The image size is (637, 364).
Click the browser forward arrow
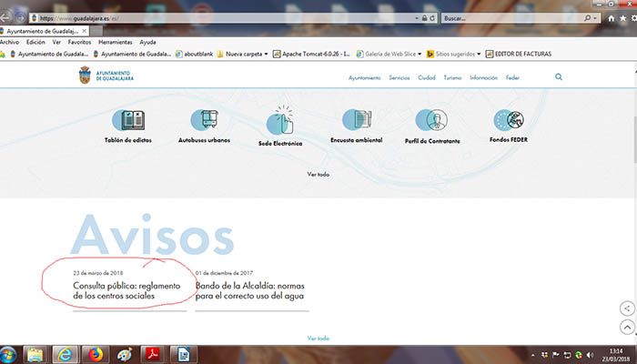[x=20, y=18]
